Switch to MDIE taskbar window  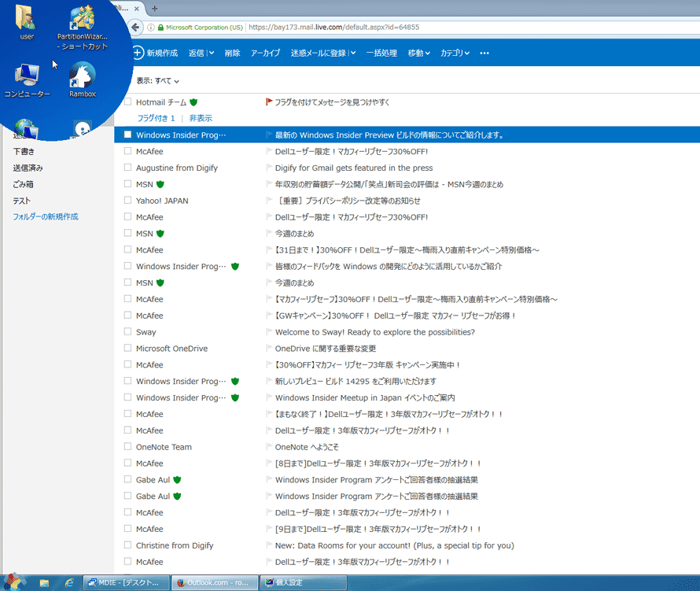click(x=127, y=582)
